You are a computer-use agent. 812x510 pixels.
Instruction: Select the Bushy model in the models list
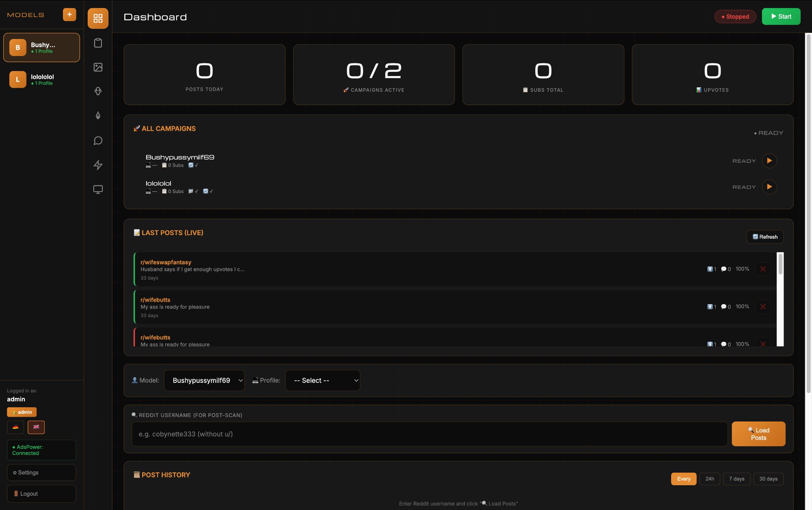point(41,48)
